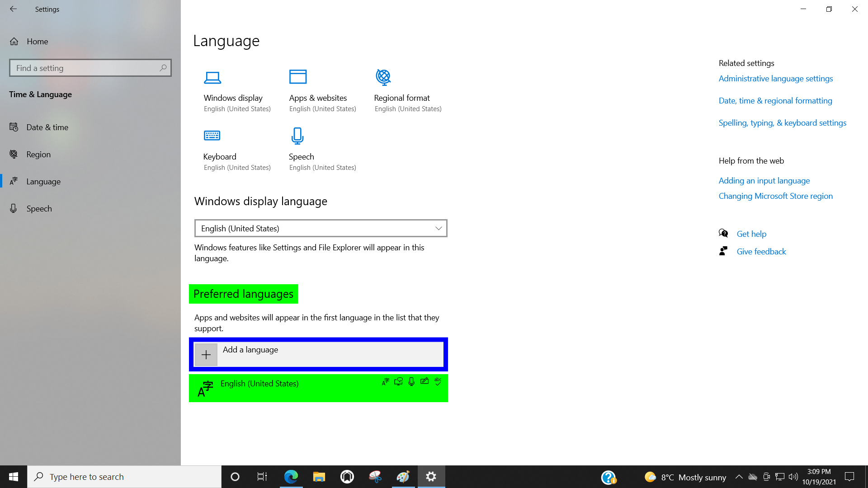Image resolution: width=868 pixels, height=488 pixels.
Task: Open Cortana from the taskbar
Action: pos(235,477)
